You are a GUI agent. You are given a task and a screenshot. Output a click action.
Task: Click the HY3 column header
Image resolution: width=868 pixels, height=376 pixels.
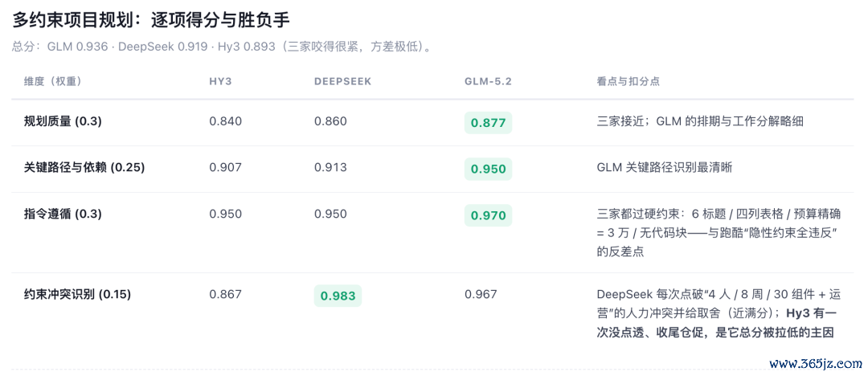coord(220,81)
